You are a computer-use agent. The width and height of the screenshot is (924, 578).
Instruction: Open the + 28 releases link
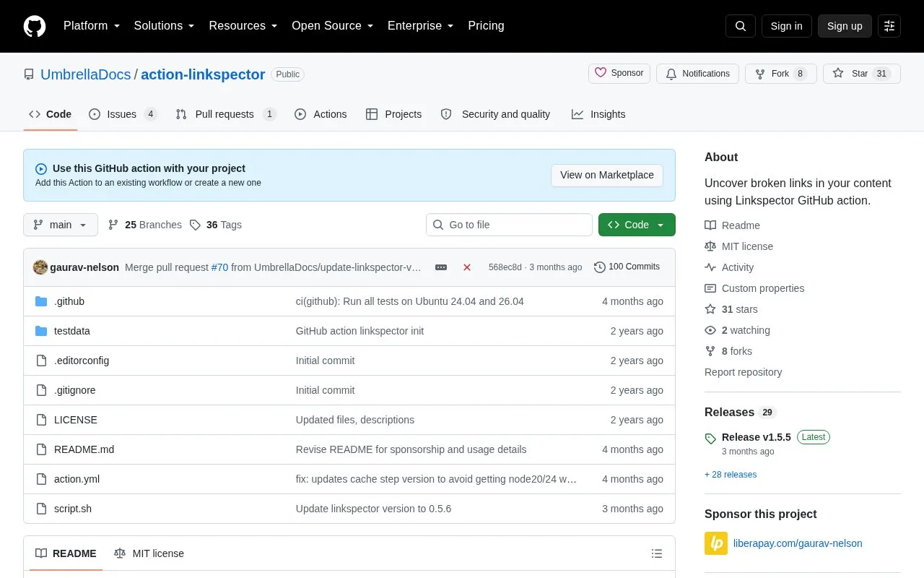pyautogui.click(x=731, y=475)
